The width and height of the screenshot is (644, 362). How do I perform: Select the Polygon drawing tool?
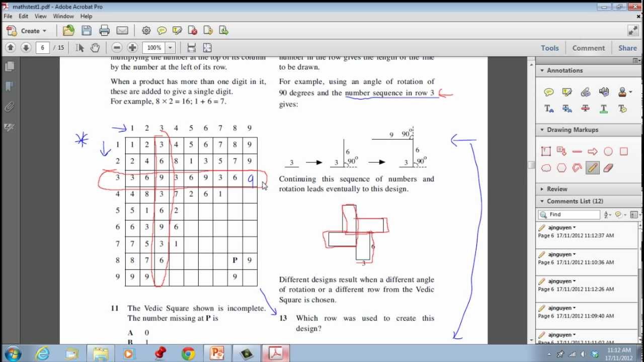point(561,168)
